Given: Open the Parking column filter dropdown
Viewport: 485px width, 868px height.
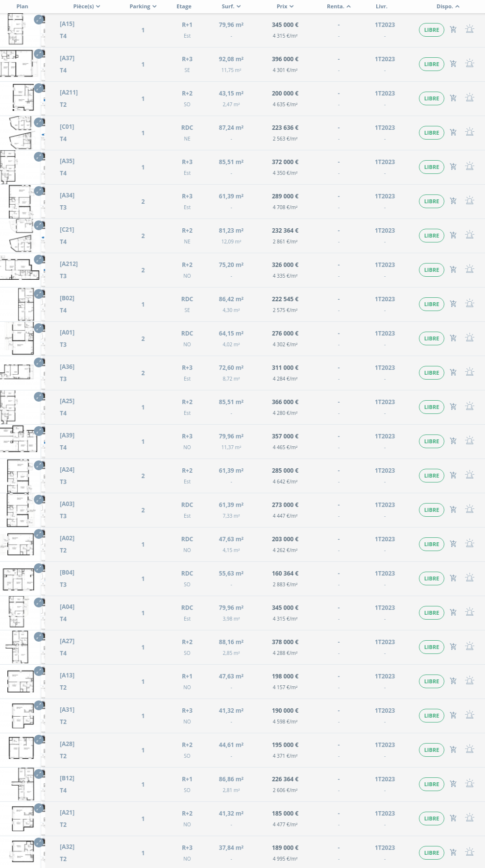Looking at the screenshot, I should tap(143, 6).
